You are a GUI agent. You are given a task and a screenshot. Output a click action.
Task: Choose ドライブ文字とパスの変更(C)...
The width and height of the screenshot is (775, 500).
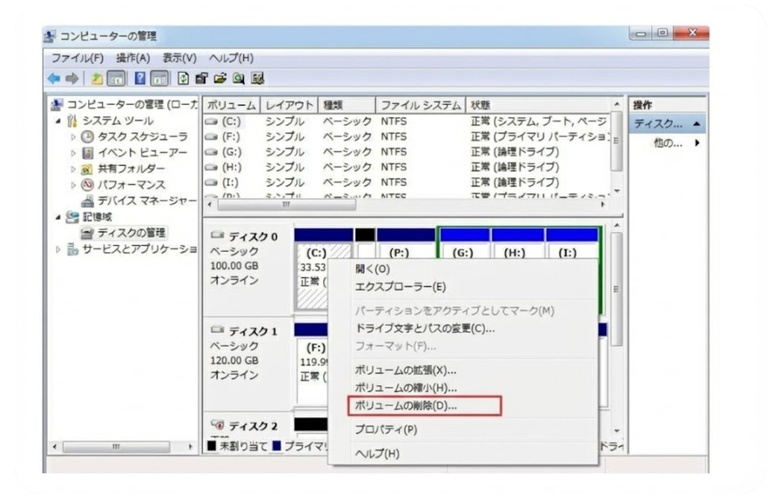click(464, 329)
